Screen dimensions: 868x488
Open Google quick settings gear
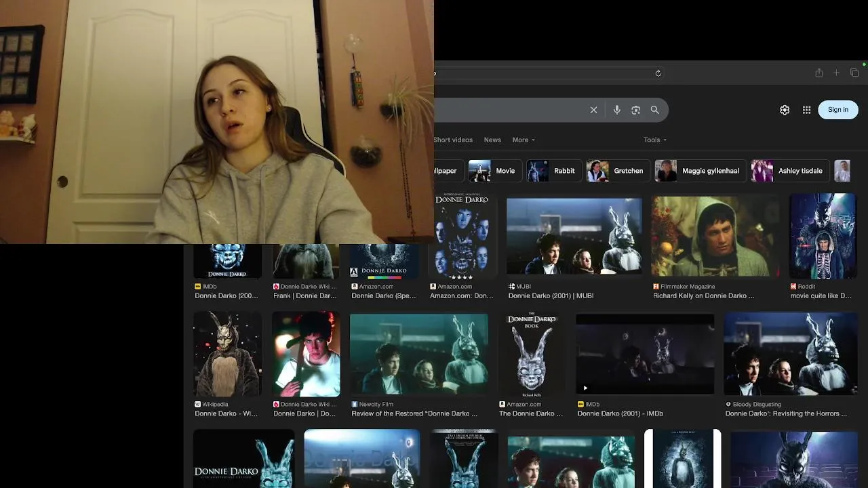coord(785,110)
